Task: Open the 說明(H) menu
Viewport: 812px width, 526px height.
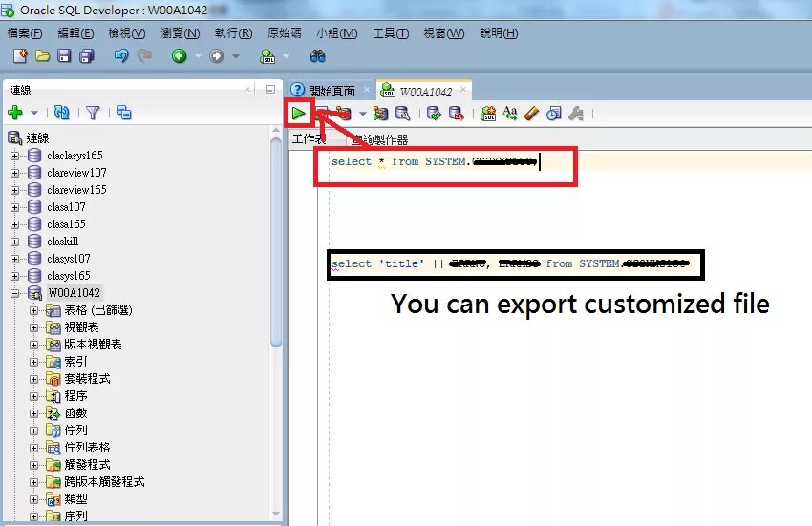Action: [x=499, y=33]
